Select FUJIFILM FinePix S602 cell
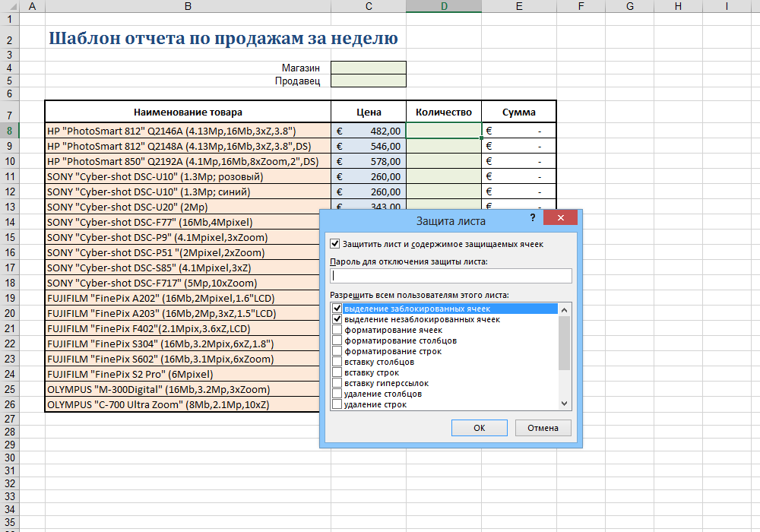The image size is (760, 532). pos(182,359)
